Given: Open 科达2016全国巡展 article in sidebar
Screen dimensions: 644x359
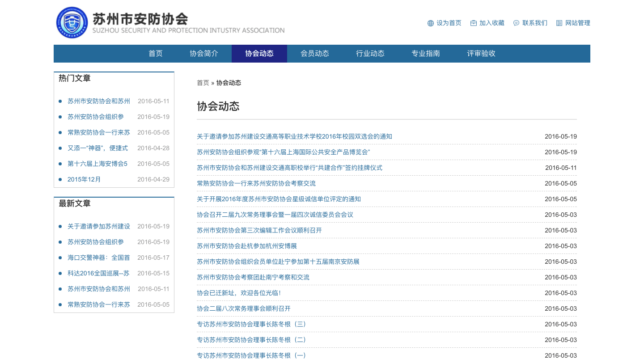Looking at the screenshot, I should 98,273.
